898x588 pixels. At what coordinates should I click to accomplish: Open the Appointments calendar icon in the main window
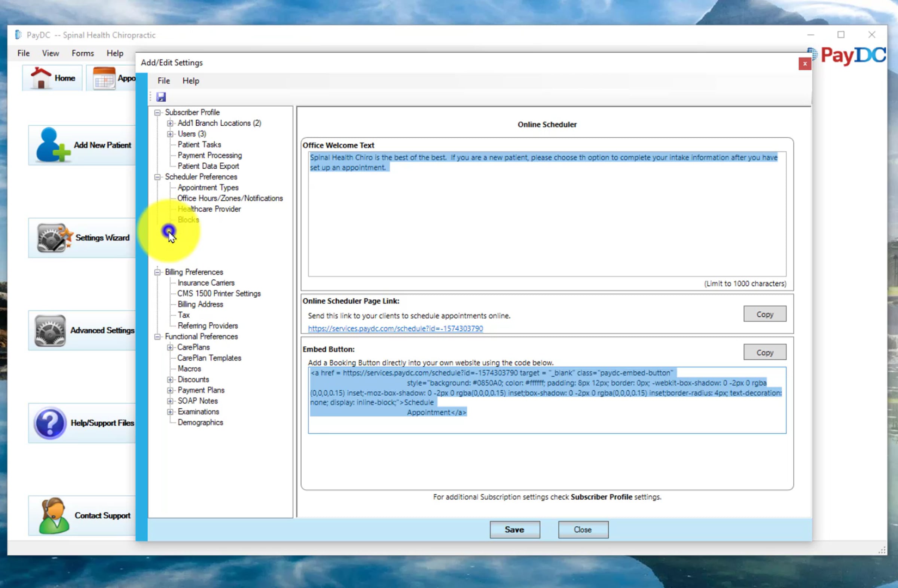[x=104, y=78]
